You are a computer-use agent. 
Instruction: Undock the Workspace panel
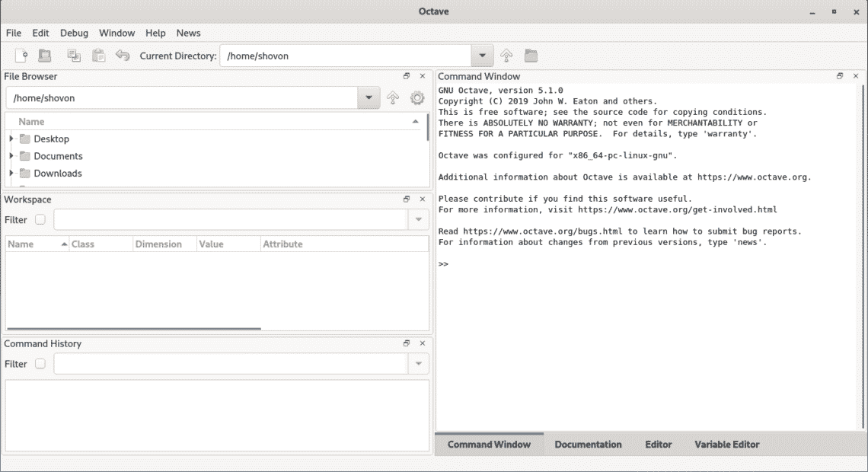[x=407, y=199]
